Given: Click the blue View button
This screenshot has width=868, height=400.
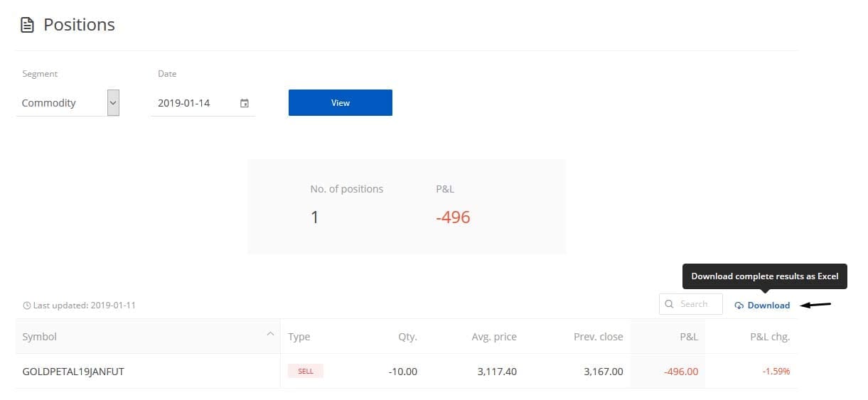Looking at the screenshot, I should 341,102.
